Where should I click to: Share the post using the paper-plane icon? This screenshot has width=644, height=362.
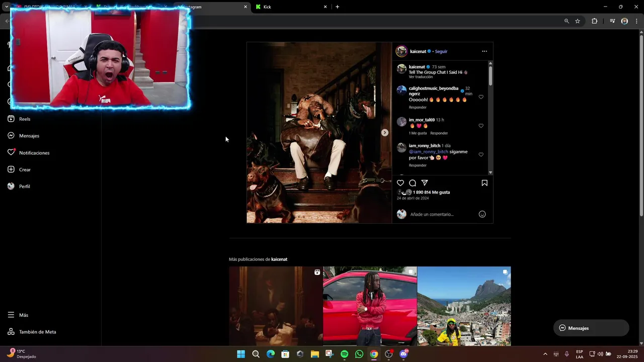(x=425, y=183)
